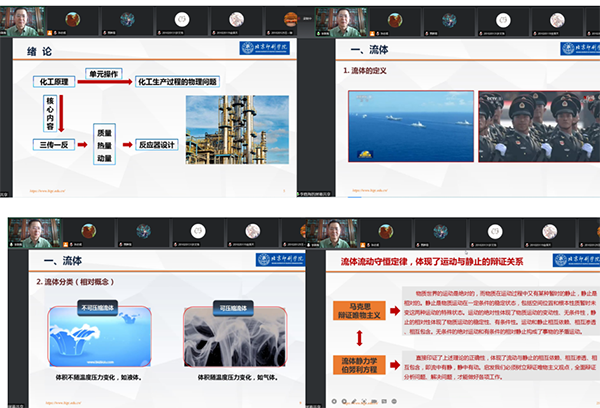Click the 三传一反 box

coord(57,145)
